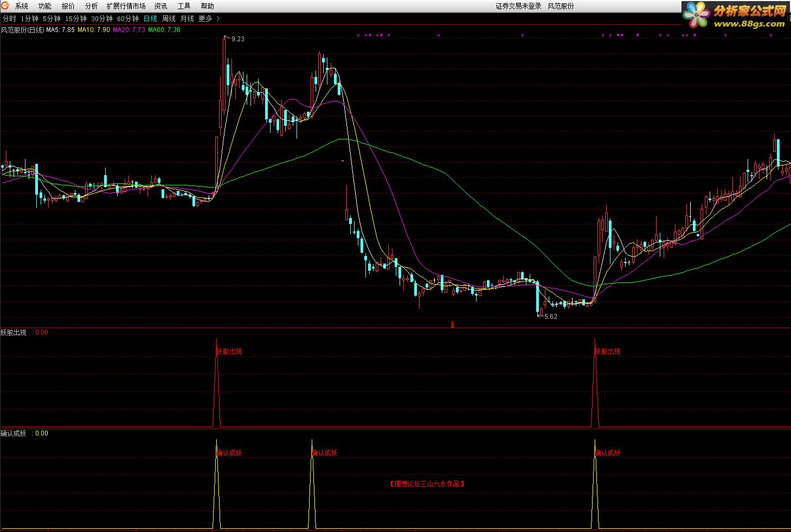Viewport: 791px width, 532px height.
Task: Open the 系统 menu
Action: coord(22,6)
